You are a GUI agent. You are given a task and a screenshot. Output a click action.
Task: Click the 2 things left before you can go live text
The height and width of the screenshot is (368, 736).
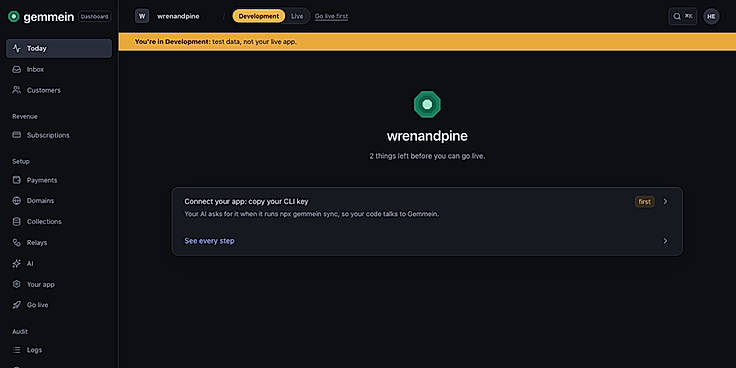tap(427, 156)
